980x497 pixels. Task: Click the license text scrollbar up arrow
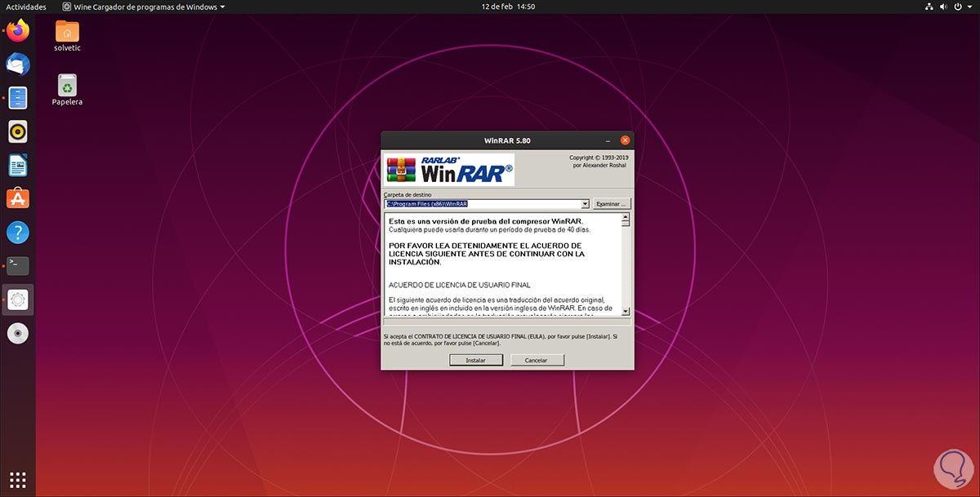coord(626,218)
